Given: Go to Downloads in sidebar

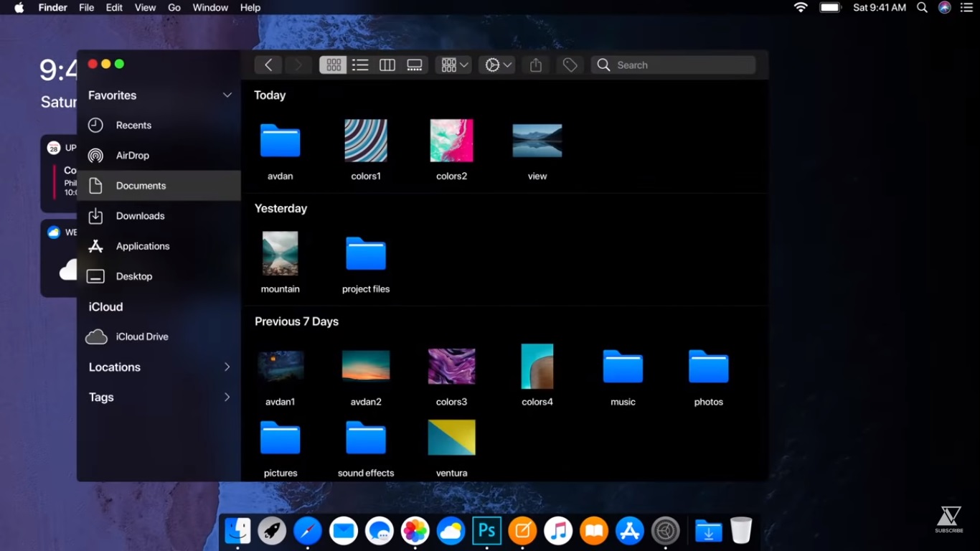Looking at the screenshot, I should [x=140, y=216].
